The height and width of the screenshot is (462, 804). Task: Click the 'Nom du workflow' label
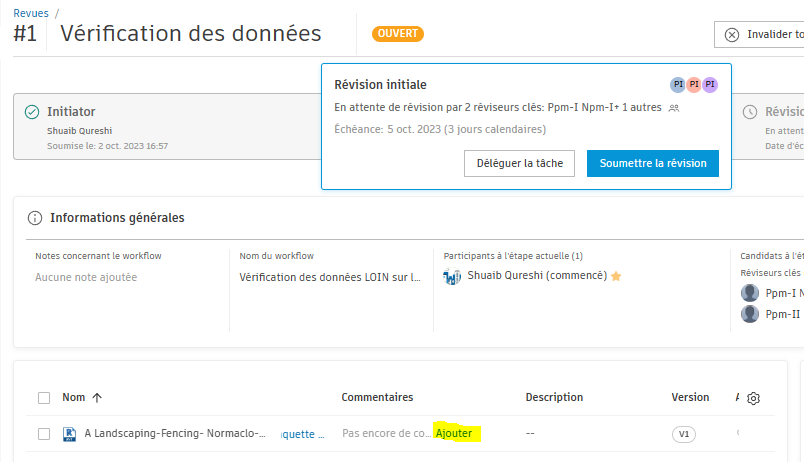[276, 256]
